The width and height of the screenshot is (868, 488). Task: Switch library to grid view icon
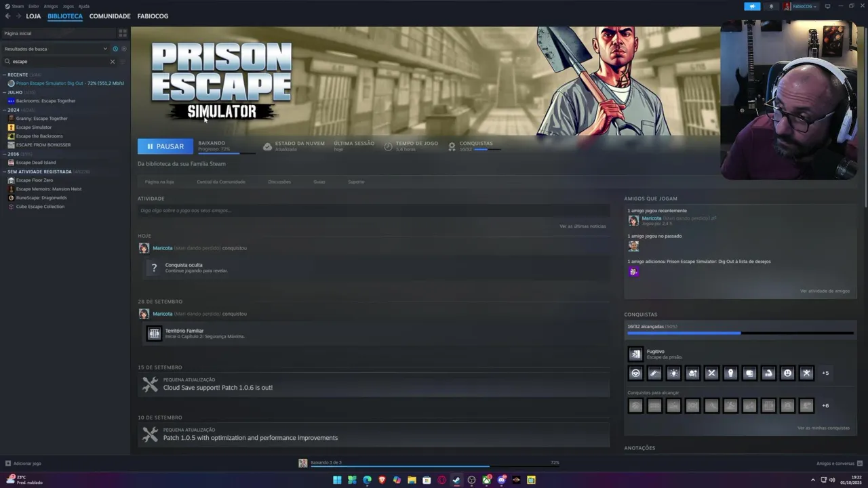(x=123, y=33)
